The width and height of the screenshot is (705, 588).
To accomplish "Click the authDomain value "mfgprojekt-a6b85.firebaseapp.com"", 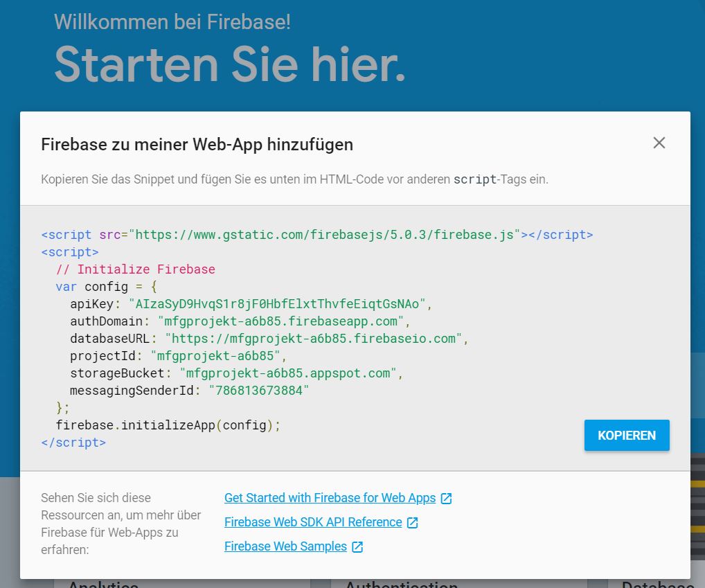I will 281,321.
